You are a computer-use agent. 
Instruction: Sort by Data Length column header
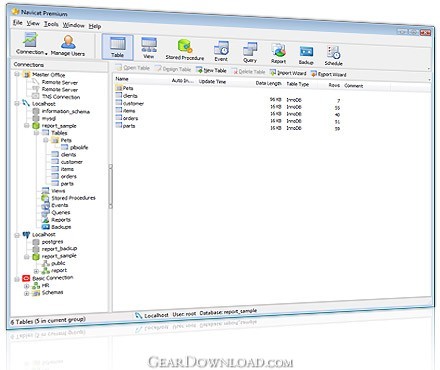(x=268, y=83)
